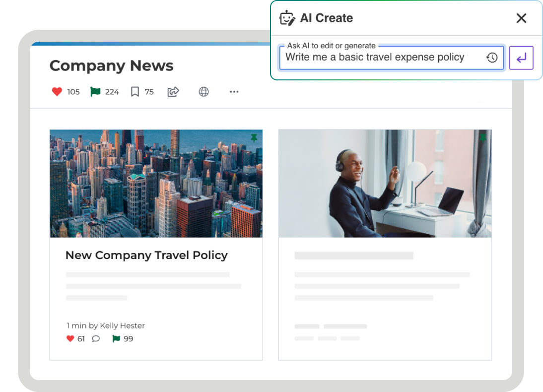Image resolution: width=543 pixels, height=392 pixels.
Task: Click the author name Kelly Hester
Action: pyautogui.click(x=123, y=326)
